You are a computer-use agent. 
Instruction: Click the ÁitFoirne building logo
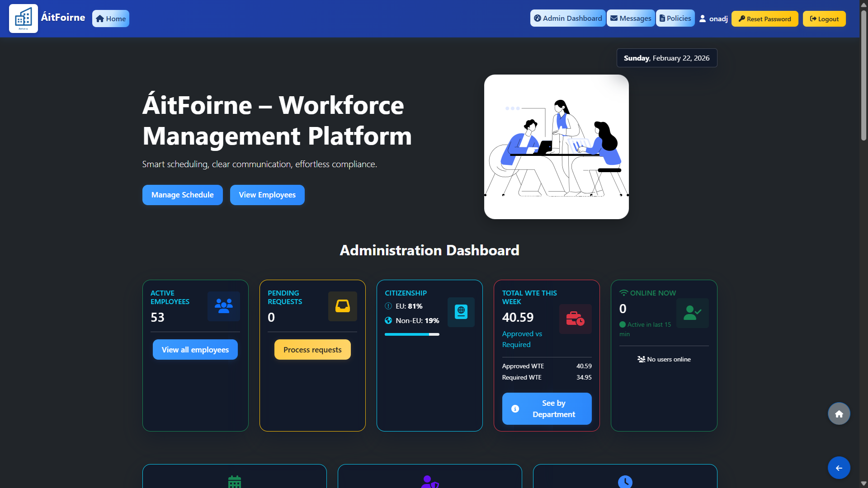point(23,18)
